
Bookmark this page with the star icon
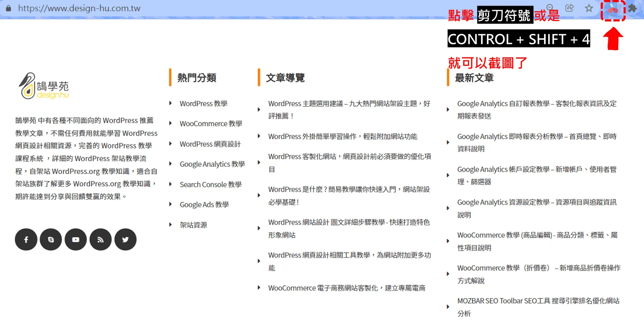(589, 8)
